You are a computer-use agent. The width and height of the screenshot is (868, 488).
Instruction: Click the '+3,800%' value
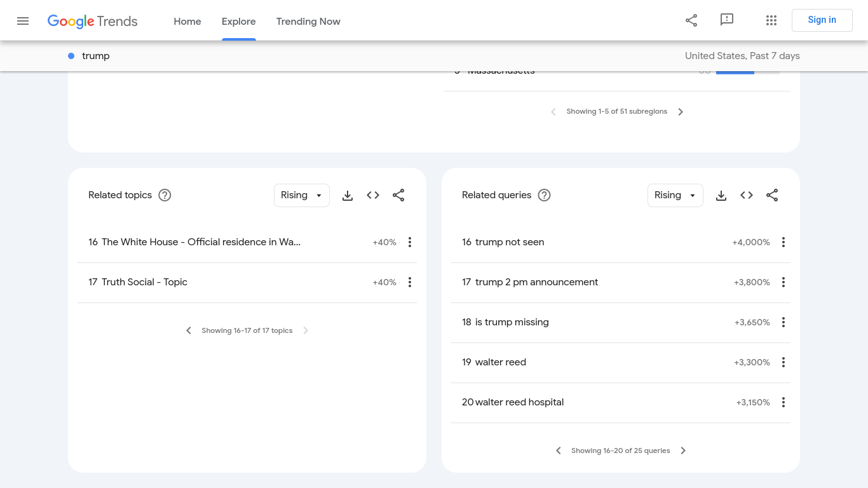pyautogui.click(x=752, y=282)
